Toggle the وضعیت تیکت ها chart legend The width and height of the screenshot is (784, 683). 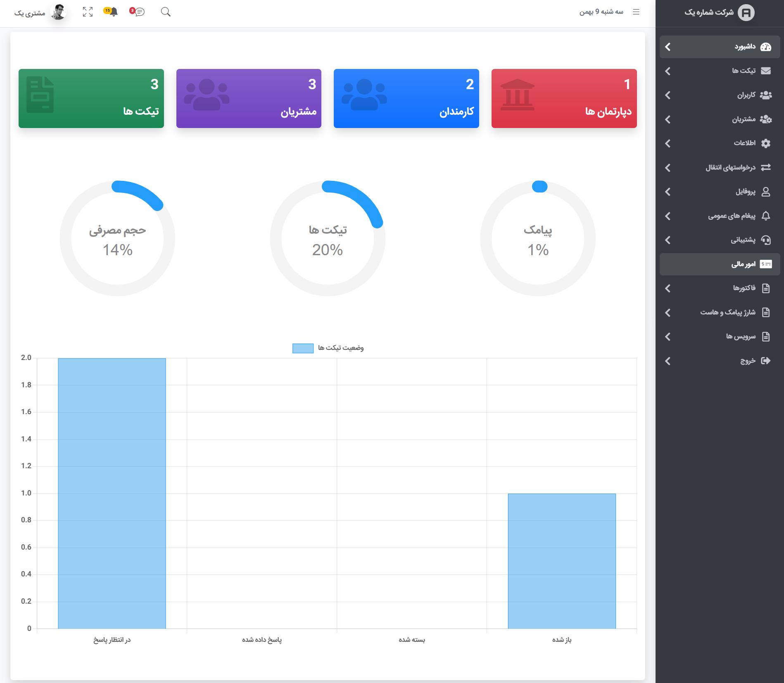point(328,348)
